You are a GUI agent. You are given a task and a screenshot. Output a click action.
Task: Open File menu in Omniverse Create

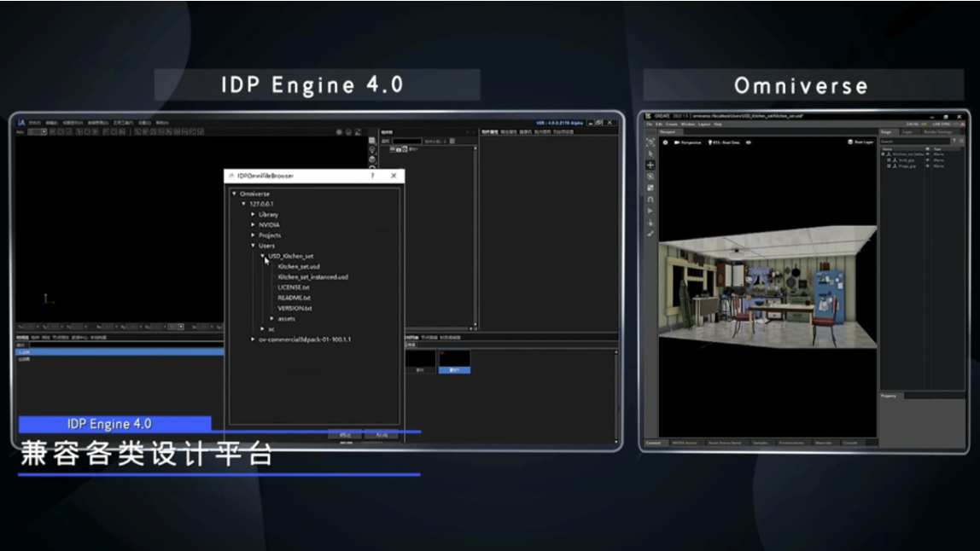[650, 125]
